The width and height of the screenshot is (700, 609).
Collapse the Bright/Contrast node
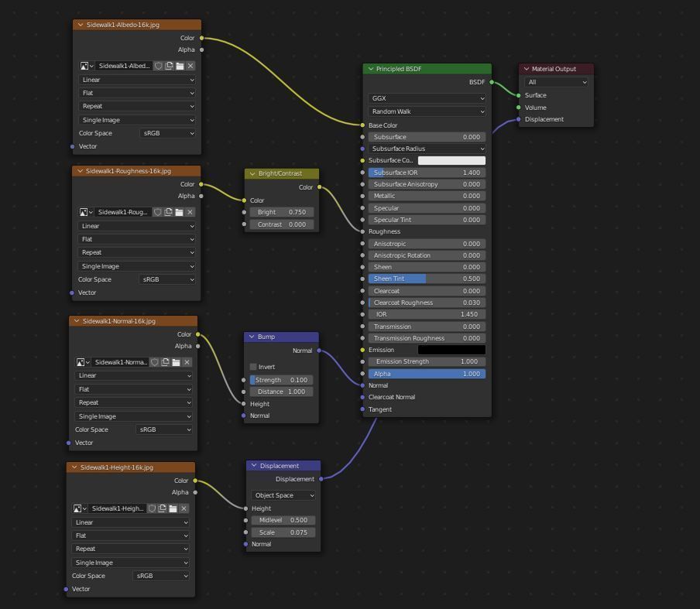252,173
